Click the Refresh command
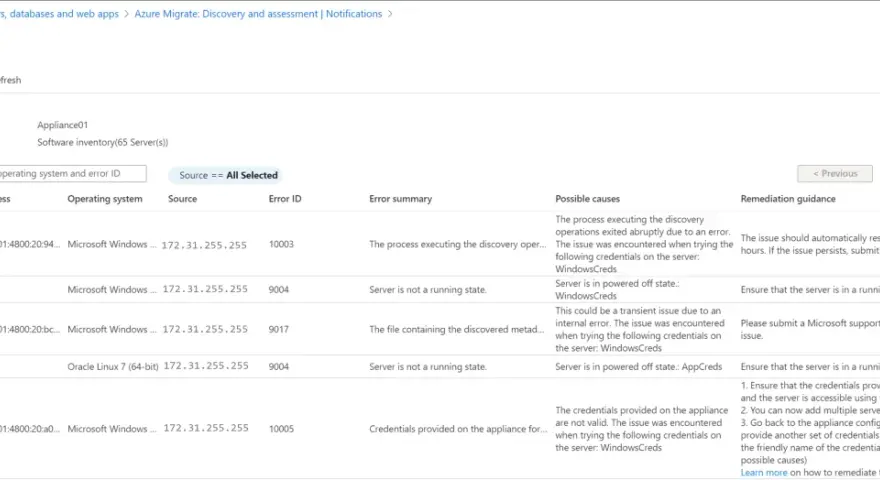Screen dimensions: 880x480 10,80
